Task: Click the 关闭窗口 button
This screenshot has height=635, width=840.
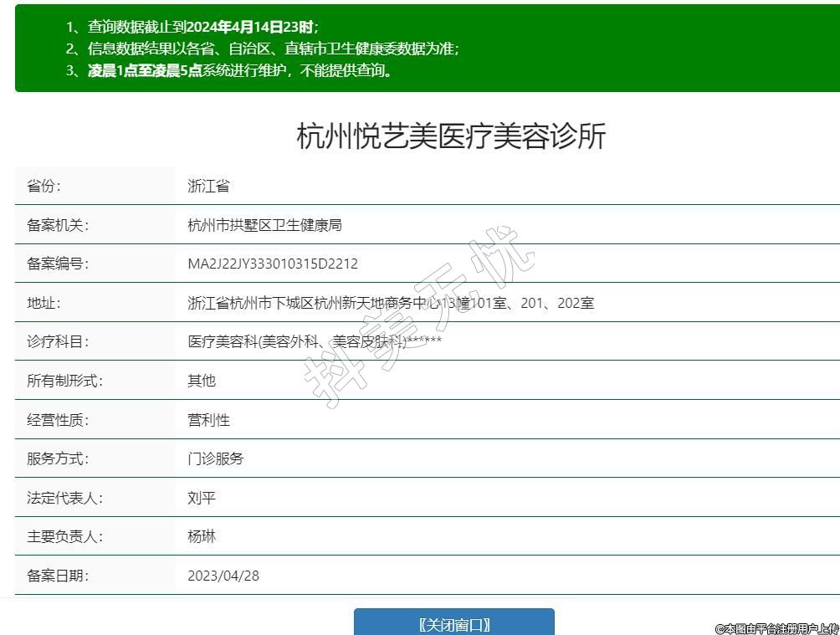Action: click(x=453, y=624)
